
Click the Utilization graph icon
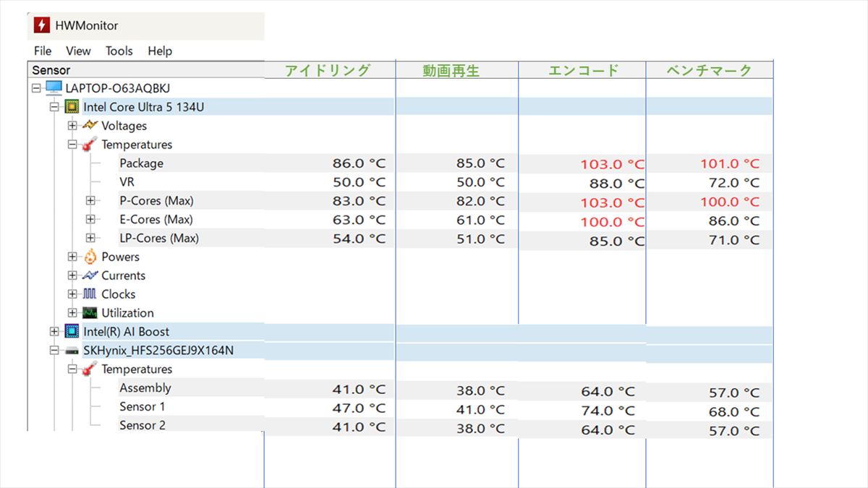point(90,313)
